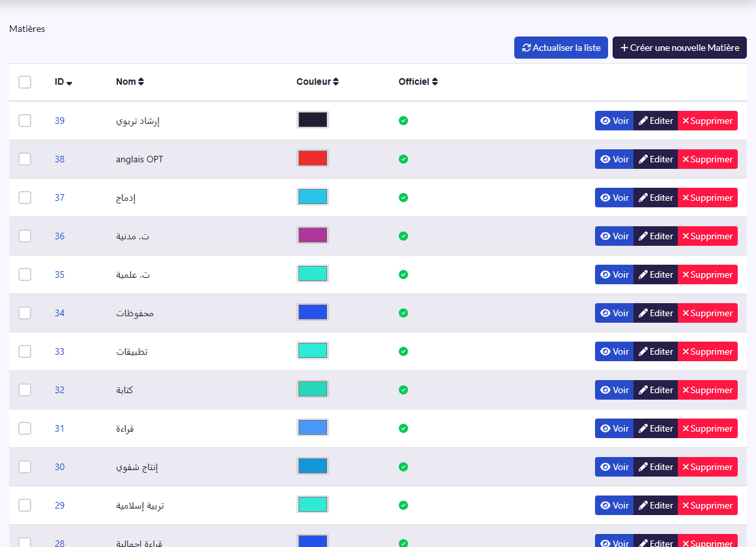Sort by the Couleur column arrows
Image resolution: width=756 pixels, height=547 pixels.
(336, 81)
